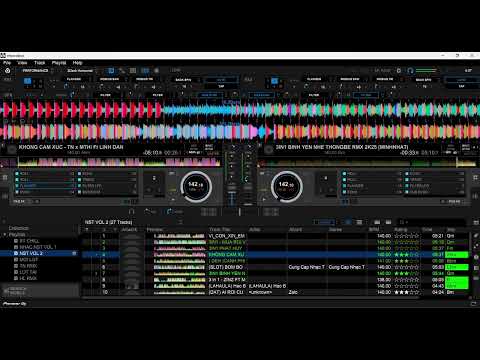Click the mixer crossfader
The width and height of the screenshot is (480, 360).
click(x=240, y=212)
